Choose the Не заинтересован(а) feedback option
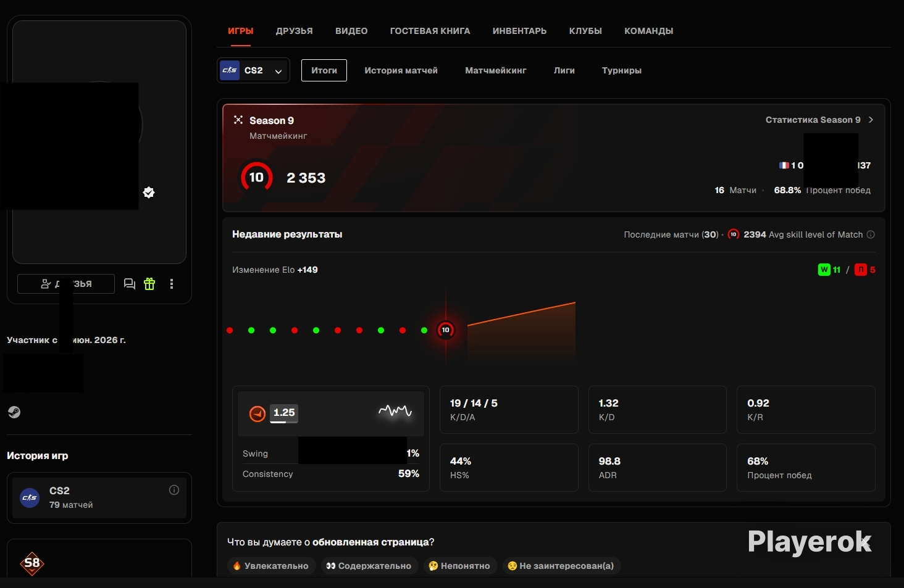 click(562, 566)
